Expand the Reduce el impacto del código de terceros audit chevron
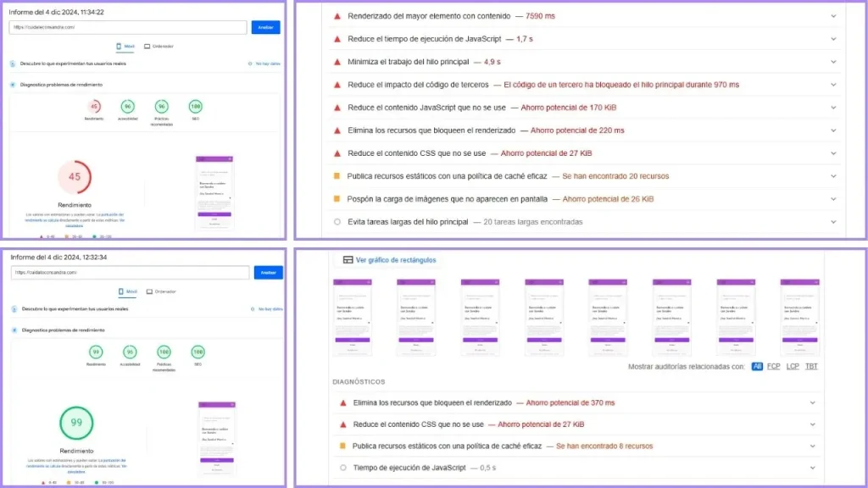This screenshot has width=868, height=488. tap(833, 85)
